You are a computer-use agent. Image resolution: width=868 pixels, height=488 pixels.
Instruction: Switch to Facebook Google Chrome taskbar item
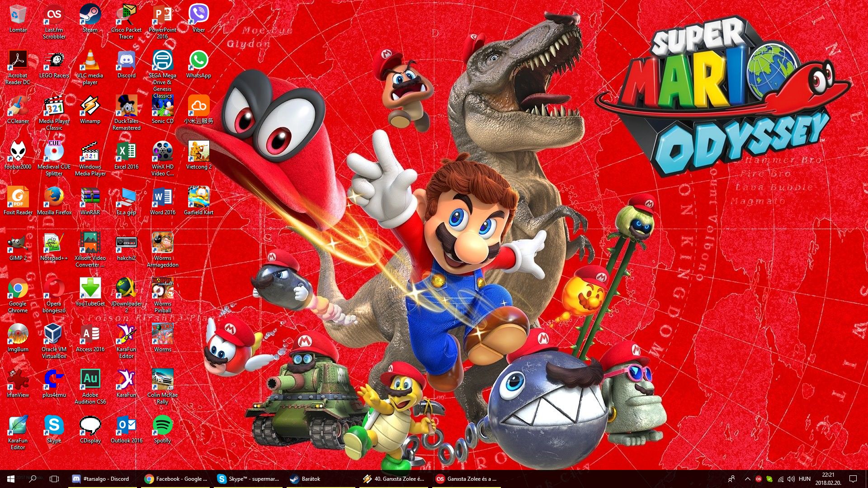click(x=176, y=479)
